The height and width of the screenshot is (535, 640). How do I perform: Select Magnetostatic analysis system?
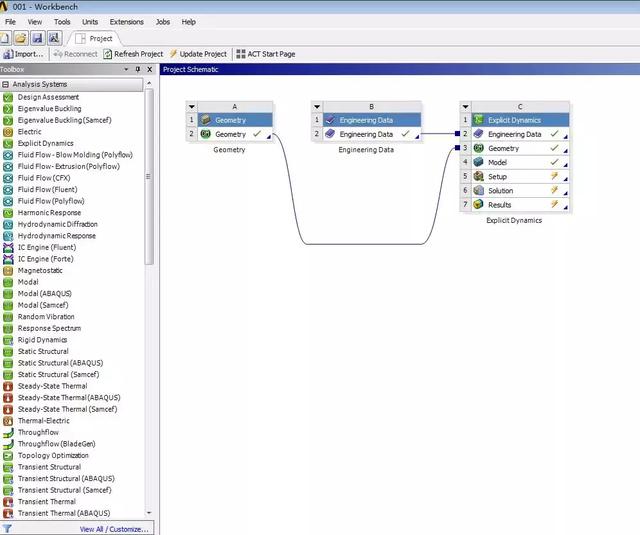tap(40, 271)
